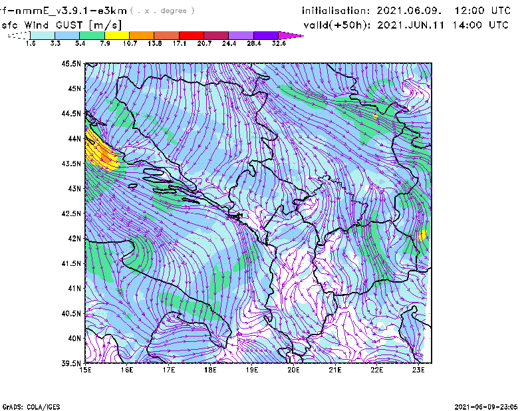This screenshot has height=411, width=532.
Task: Click the dashed white arrow below 1.6
Action: click(19, 35)
